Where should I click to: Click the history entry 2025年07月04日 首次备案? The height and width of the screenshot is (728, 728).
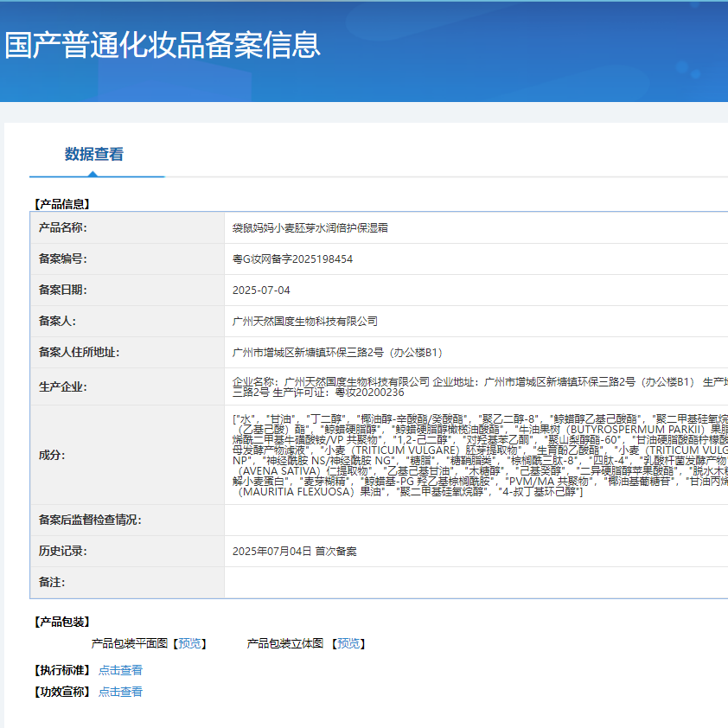(x=295, y=552)
